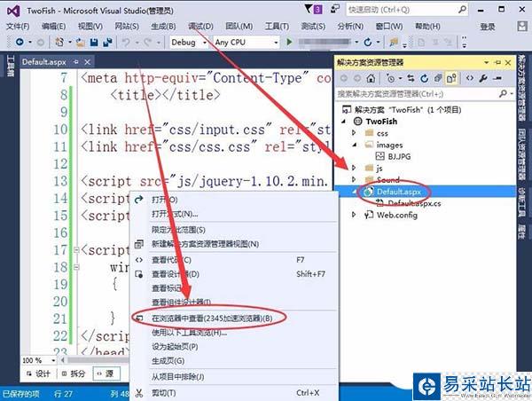Expand the css folder node
The image size is (532, 401).
tap(354, 133)
